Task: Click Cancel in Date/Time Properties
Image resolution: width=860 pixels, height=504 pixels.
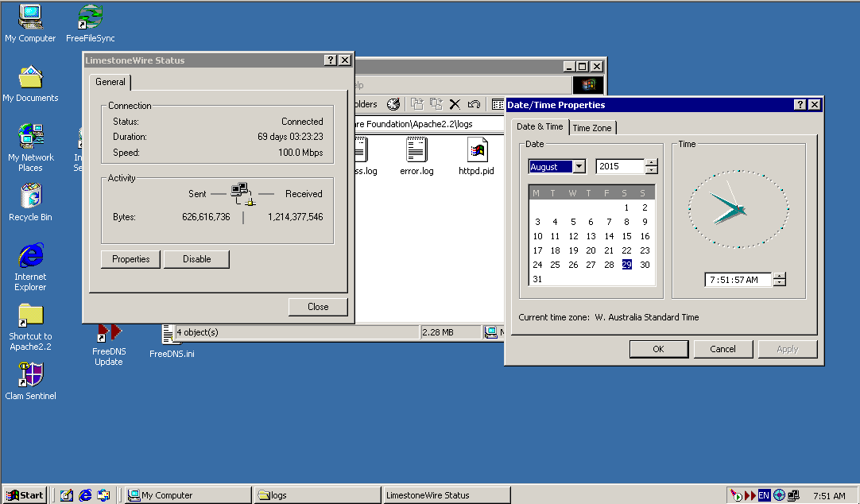Action: tap(722, 349)
